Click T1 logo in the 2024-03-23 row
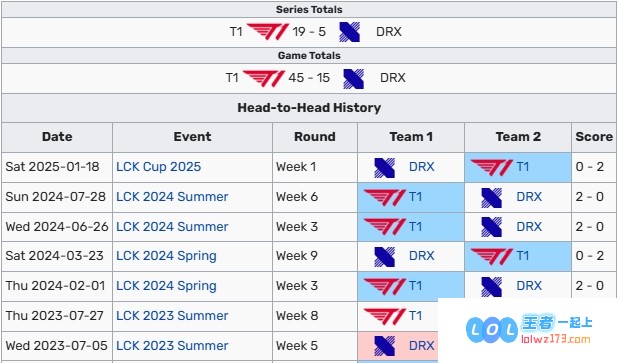Screen dimensions: 618x363 491,256
